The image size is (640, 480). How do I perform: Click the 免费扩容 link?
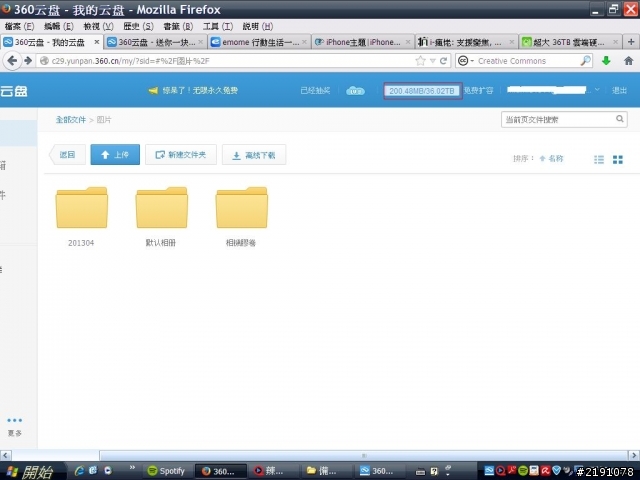(x=478, y=90)
